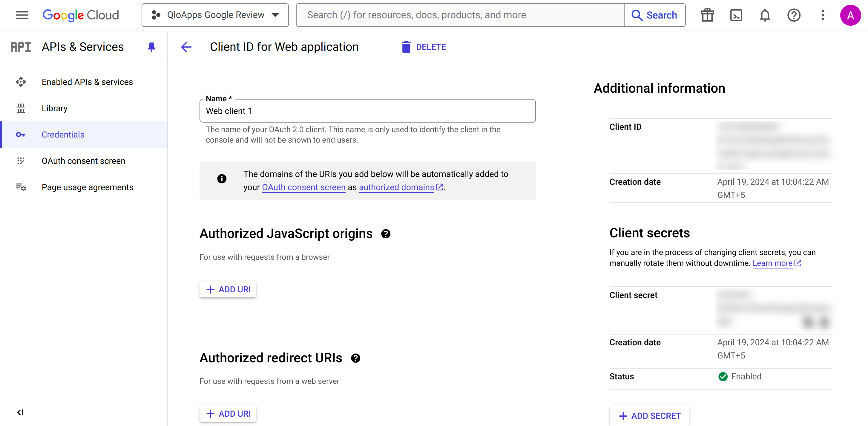The width and height of the screenshot is (868, 426).
Task: Select Page usage agreements icon
Action: coord(20,187)
